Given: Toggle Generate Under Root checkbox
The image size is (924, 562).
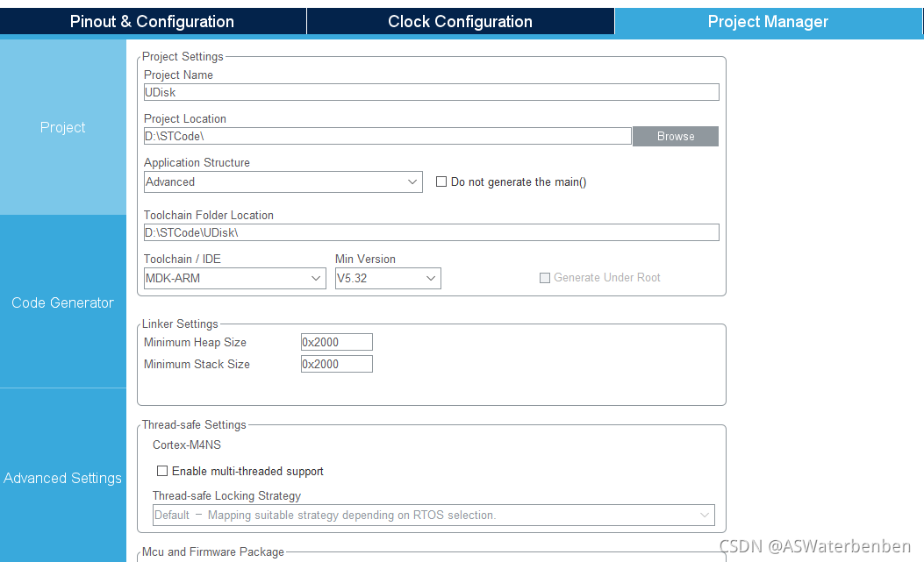Looking at the screenshot, I should click(x=545, y=277).
